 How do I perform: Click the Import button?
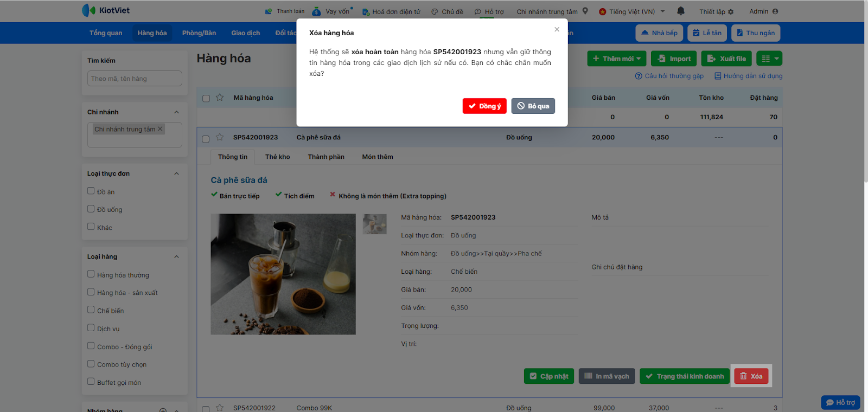pos(674,59)
